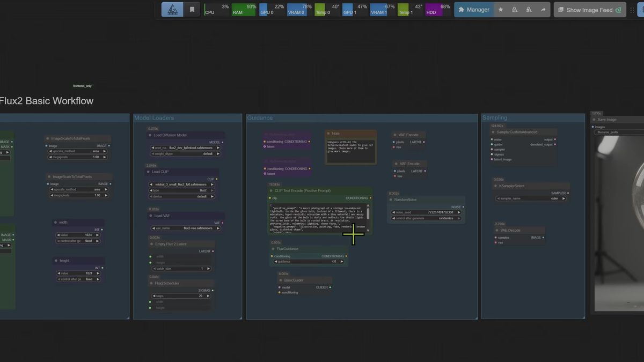Open the vae_name dropdown in Load VAE
644x362 pixels.
[186, 228]
